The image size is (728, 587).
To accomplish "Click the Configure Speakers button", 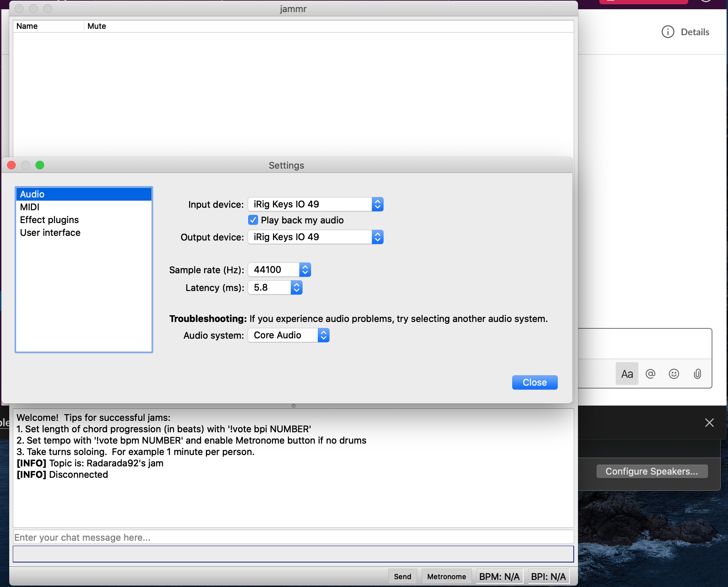I will 652,471.
